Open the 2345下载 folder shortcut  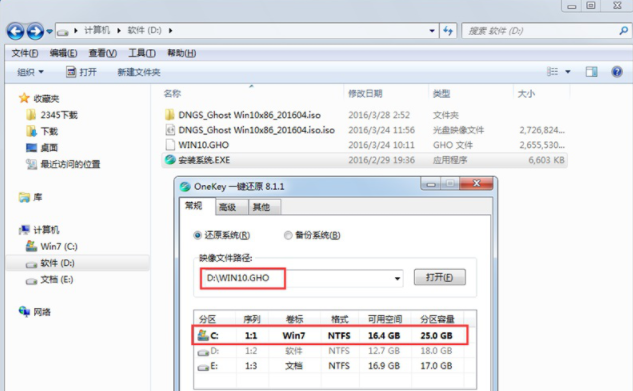[52, 115]
